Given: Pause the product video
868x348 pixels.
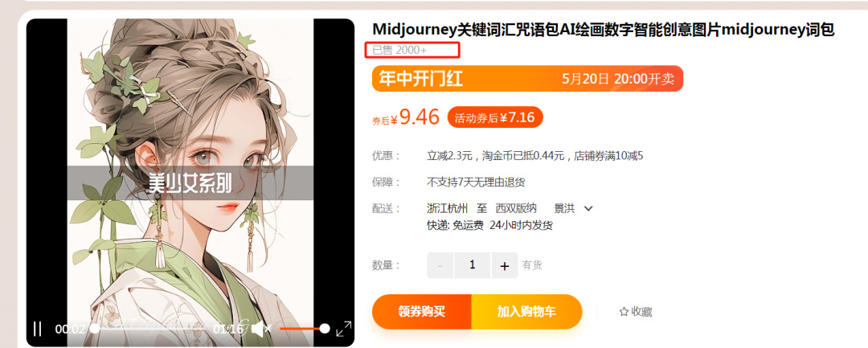Looking at the screenshot, I should (38, 329).
